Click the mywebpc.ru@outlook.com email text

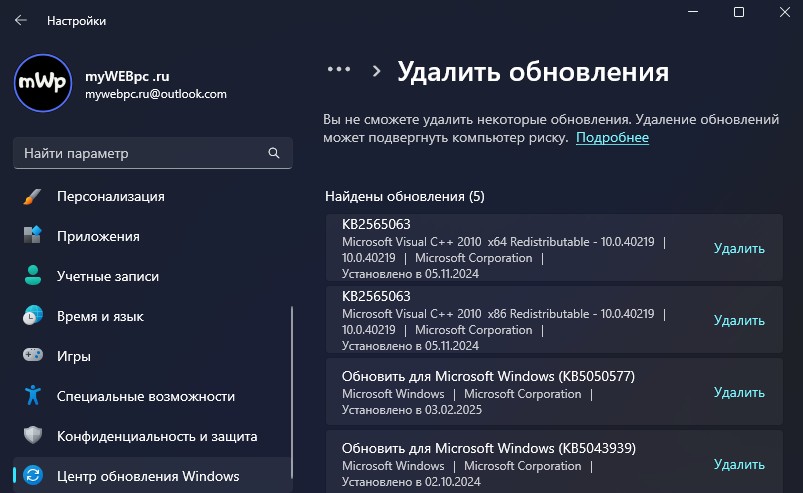(x=156, y=94)
